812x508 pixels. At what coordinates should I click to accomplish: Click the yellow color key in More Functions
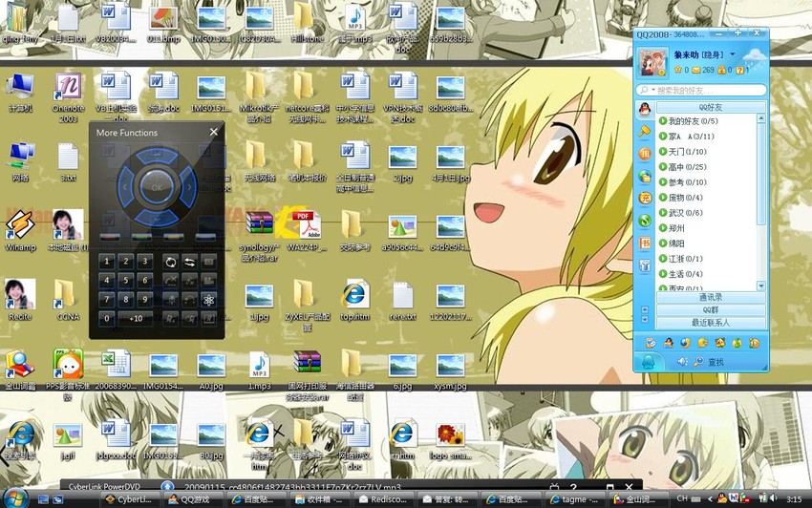pyautogui.click(x=174, y=237)
